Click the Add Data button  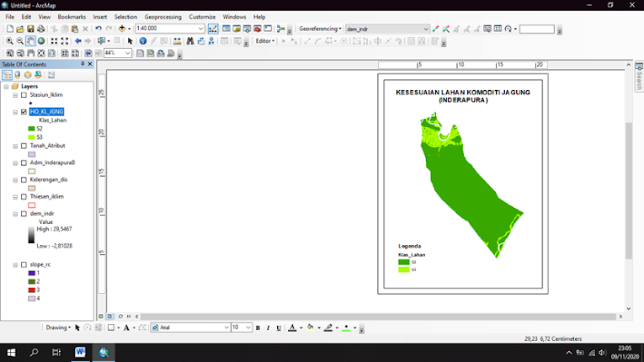[x=122, y=29]
